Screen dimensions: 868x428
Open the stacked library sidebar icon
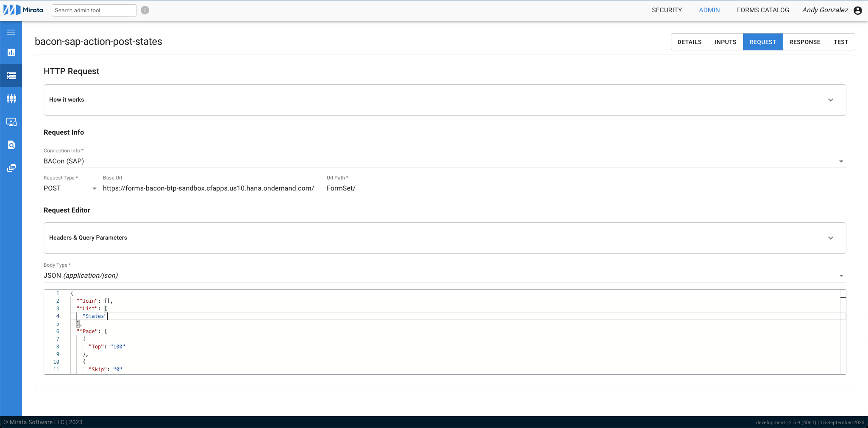(11, 168)
